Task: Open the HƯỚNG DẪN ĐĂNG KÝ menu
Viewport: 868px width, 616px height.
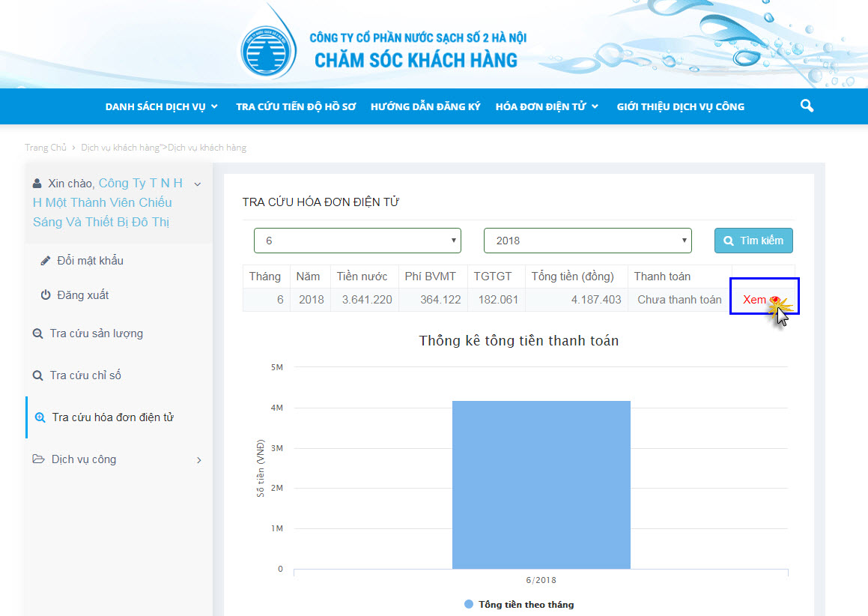Action: [x=425, y=106]
